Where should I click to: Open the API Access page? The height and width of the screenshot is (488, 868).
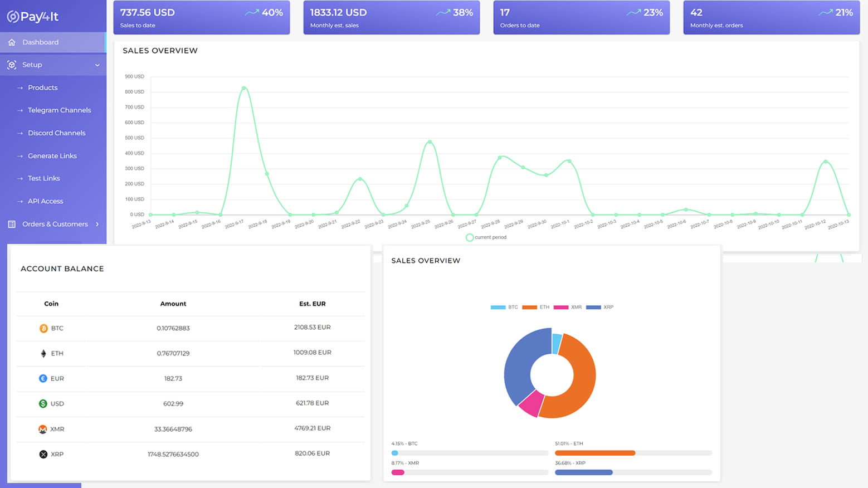pyautogui.click(x=45, y=201)
